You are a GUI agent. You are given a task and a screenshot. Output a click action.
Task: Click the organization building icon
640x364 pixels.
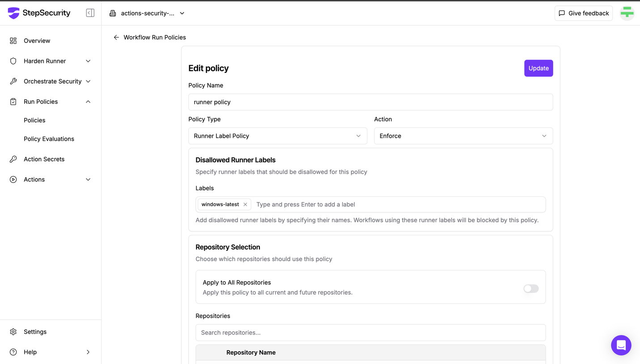[x=113, y=13]
